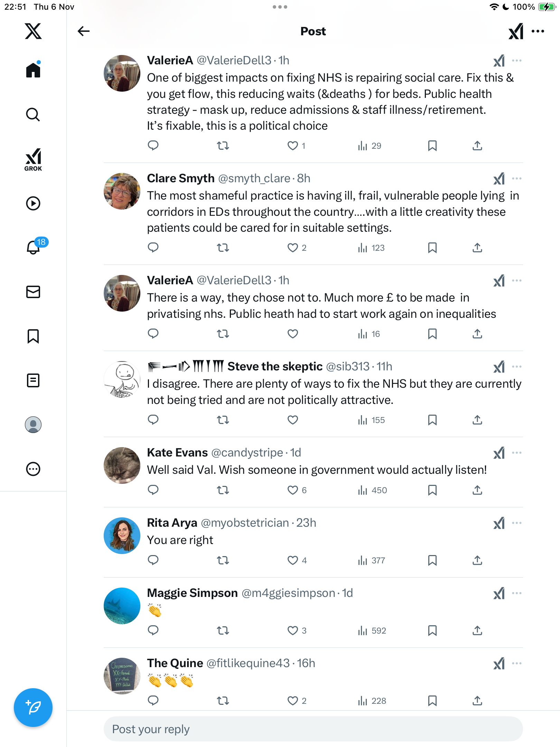Click the Post your reply field
The image size is (560, 747).
click(313, 729)
